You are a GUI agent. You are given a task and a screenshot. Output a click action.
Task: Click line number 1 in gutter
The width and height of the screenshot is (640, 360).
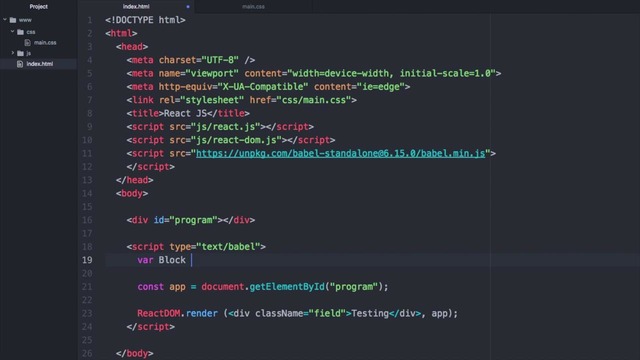(90, 20)
